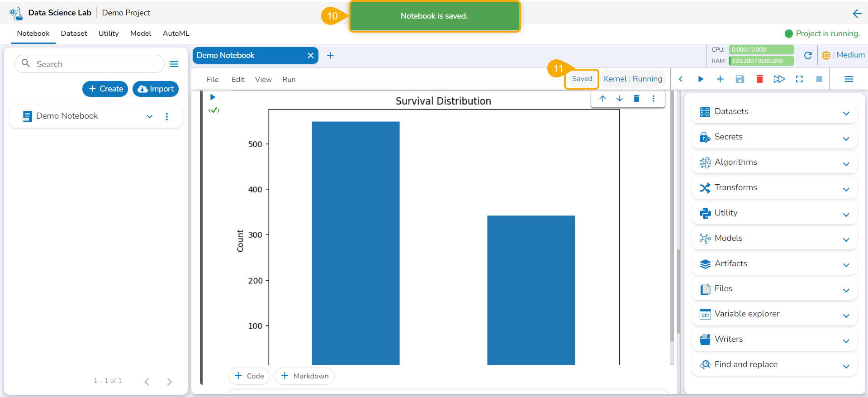Close the Demo Notebook tab
868x397 pixels.
click(x=310, y=56)
